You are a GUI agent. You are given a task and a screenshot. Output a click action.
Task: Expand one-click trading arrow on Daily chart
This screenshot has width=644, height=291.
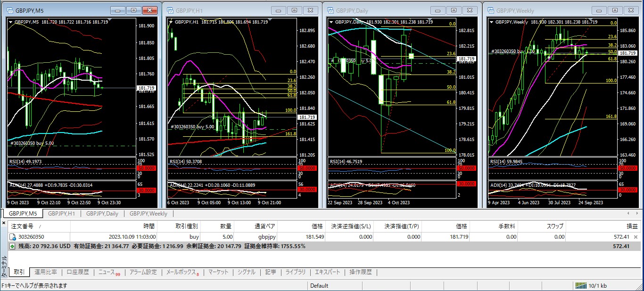click(331, 22)
